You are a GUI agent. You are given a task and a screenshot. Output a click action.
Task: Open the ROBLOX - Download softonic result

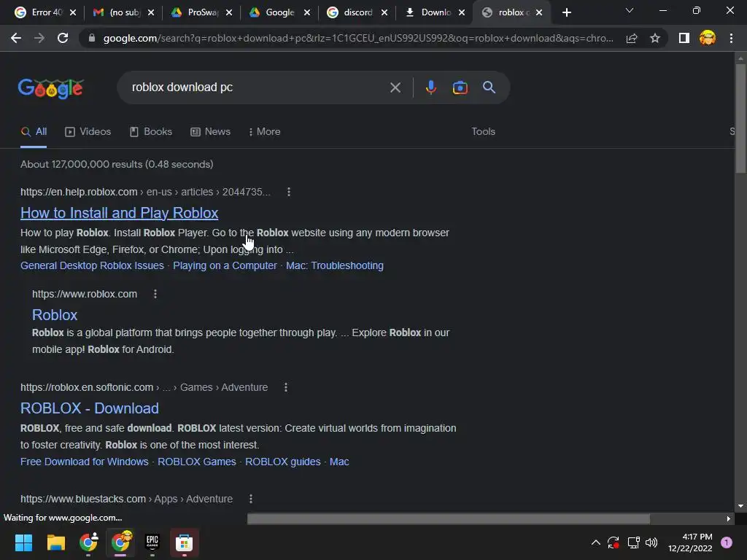pos(90,408)
